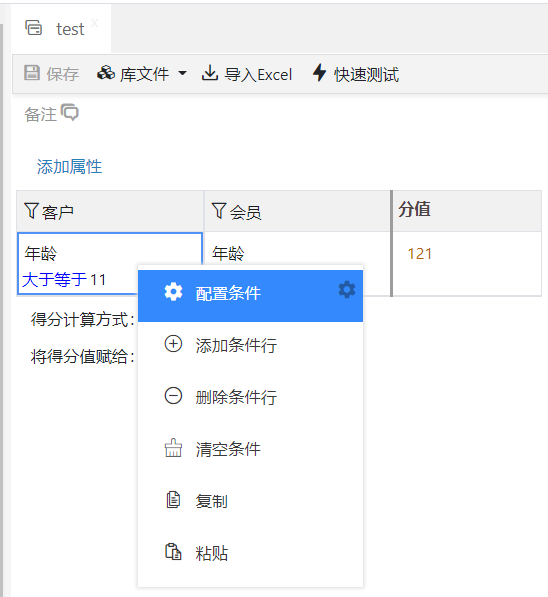Click the quick test lightning icon

point(320,73)
